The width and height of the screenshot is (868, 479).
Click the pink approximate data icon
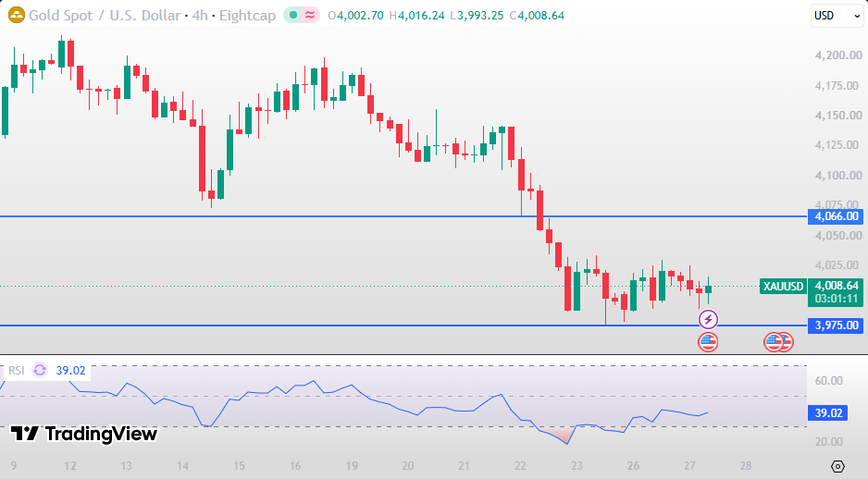(310, 15)
